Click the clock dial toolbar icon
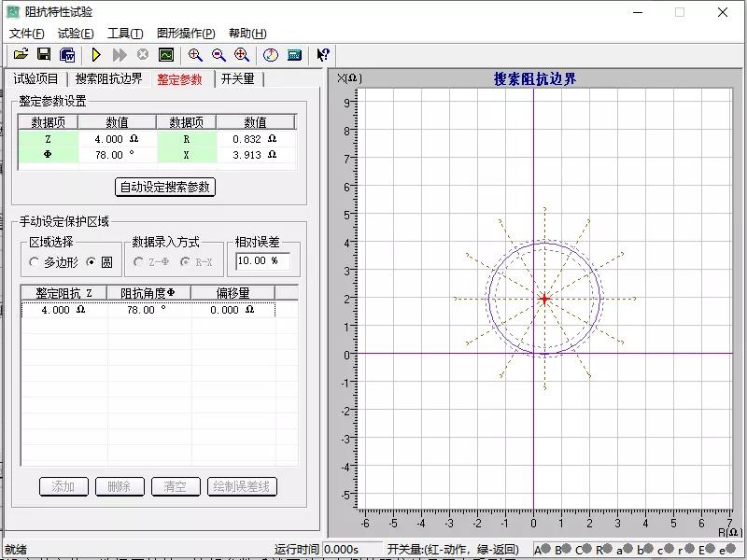 (271, 55)
